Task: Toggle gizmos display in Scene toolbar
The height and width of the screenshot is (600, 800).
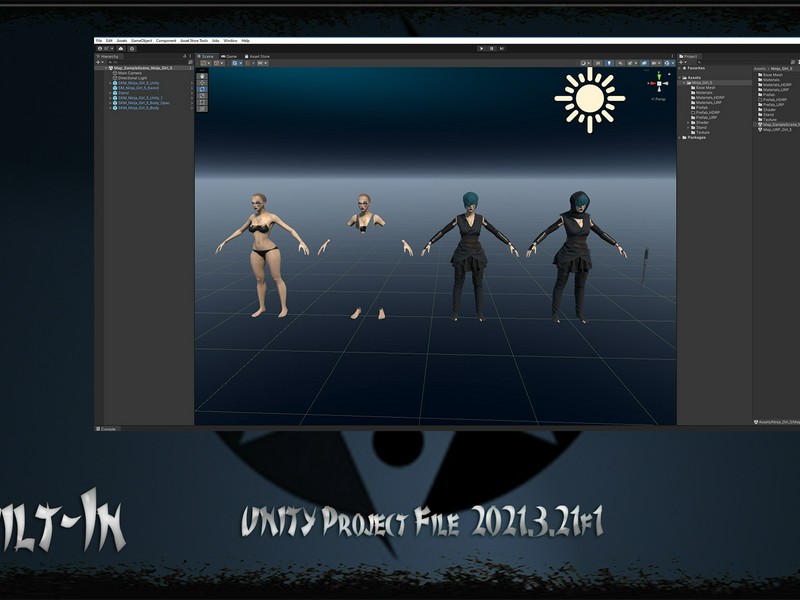Action: click(667, 63)
